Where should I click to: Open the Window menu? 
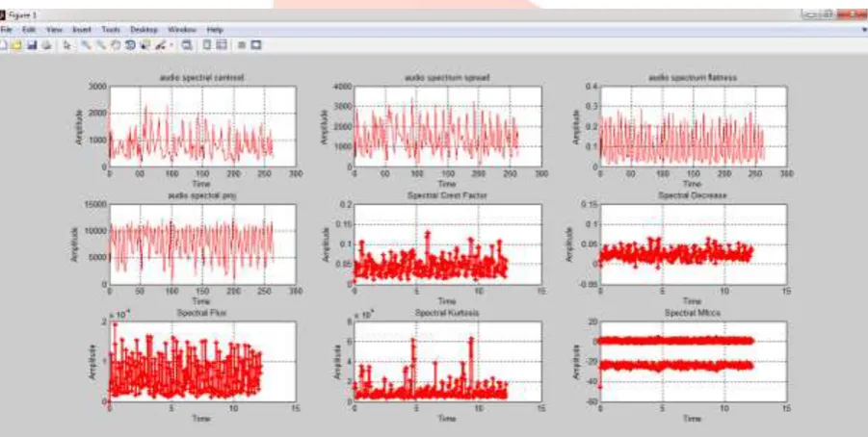[x=182, y=29]
